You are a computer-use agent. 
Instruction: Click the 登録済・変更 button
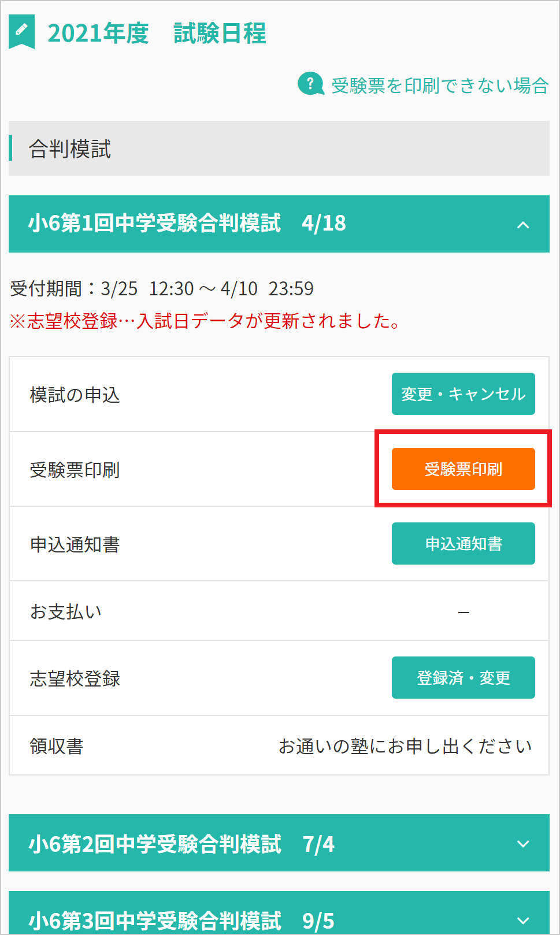point(463,678)
